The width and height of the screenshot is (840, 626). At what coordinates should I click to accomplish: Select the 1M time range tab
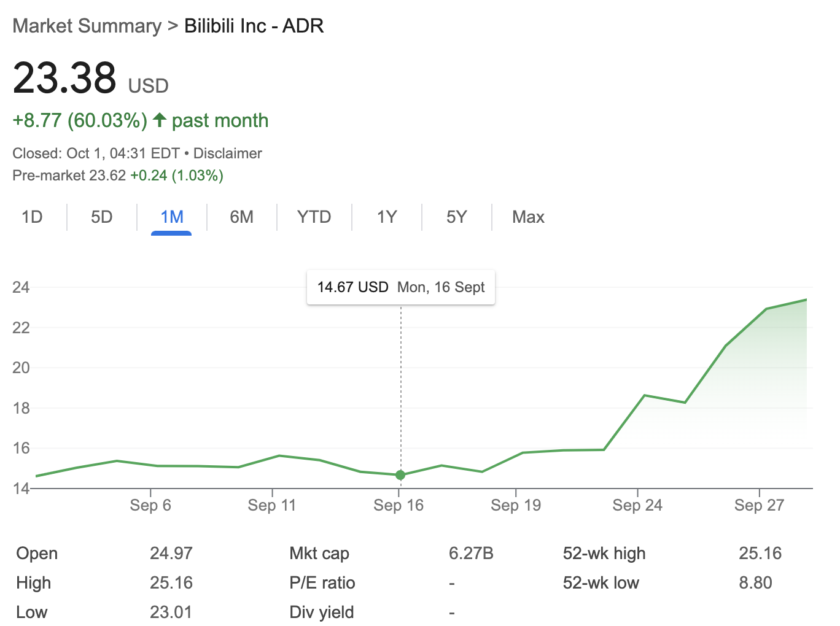[171, 217]
